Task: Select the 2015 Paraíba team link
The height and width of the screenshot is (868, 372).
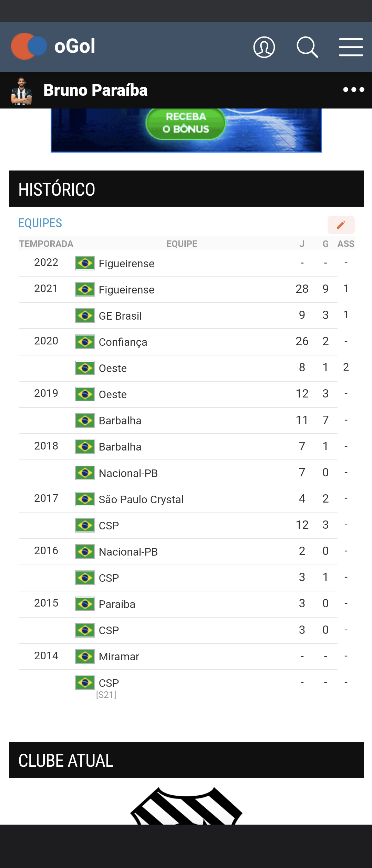Action: 117,604
